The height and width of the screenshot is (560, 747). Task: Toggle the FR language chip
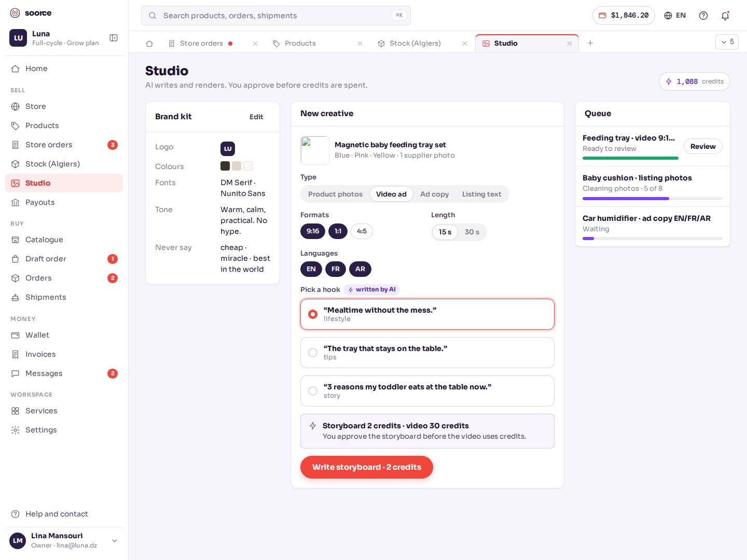point(336,269)
